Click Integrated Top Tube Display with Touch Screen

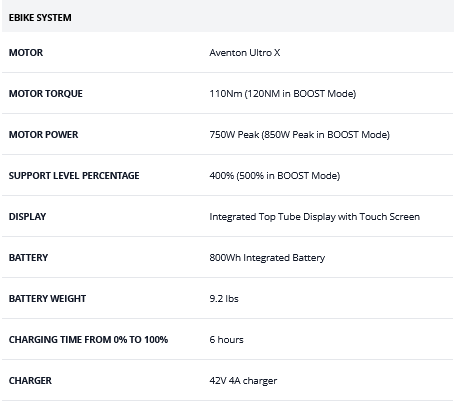coord(314,217)
